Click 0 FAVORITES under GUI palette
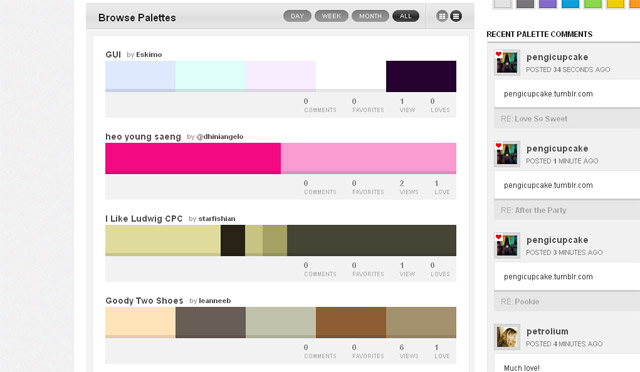Image resolution: width=640 pixels, height=372 pixels. tap(368, 105)
